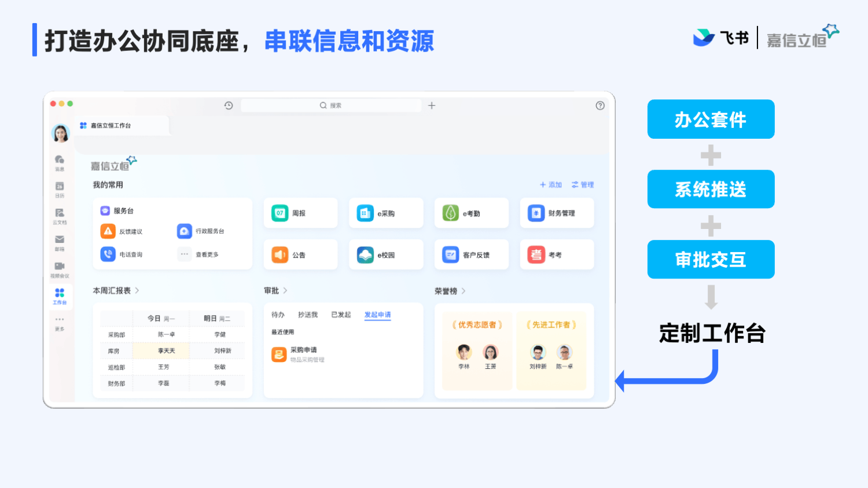Click the 优秀志愿者 card title
This screenshot has width=868, height=488.
point(477,325)
